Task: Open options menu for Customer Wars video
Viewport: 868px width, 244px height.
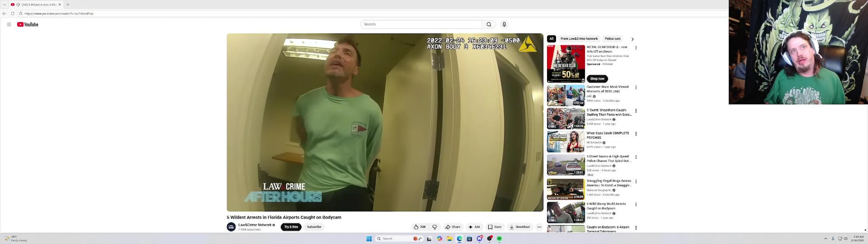Action: (636, 87)
